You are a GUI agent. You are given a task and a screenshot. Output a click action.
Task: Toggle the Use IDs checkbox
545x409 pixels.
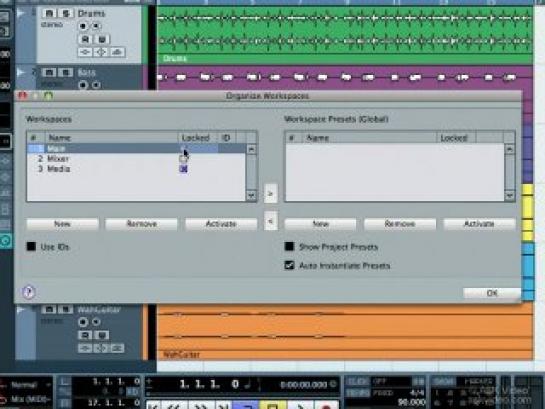click(31, 247)
